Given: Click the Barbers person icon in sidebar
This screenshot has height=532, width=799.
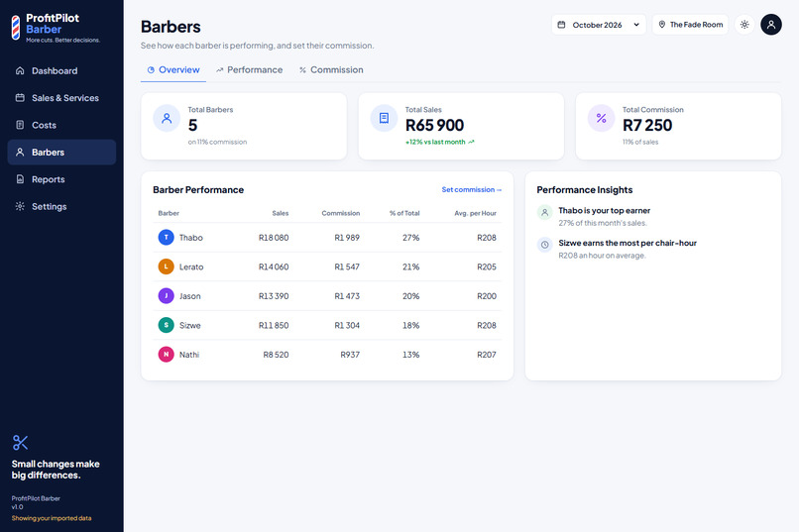Looking at the screenshot, I should (x=20, y=152).
